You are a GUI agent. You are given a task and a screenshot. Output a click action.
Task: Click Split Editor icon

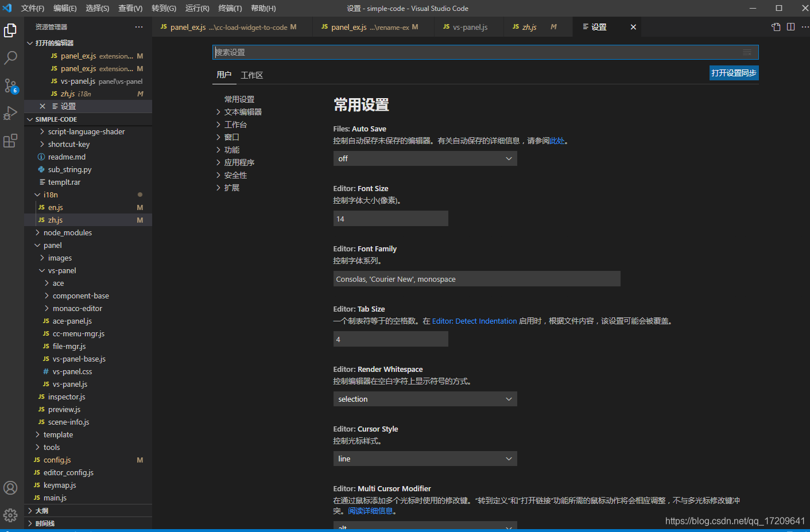click(x=790, y=27)
